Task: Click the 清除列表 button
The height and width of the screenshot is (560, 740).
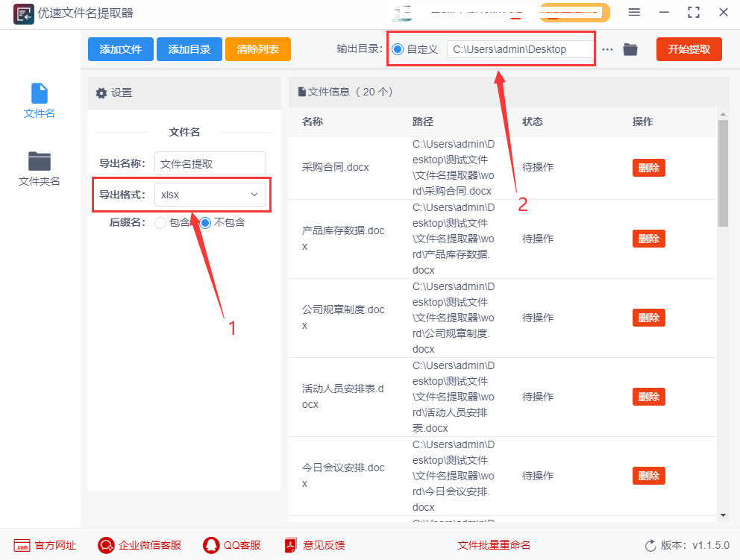Action: click(x=257, y=49)
